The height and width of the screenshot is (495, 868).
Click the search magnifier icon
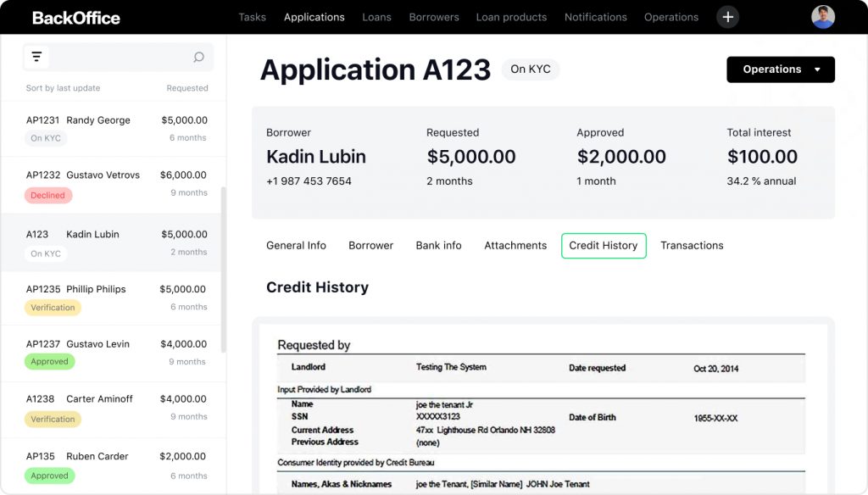[198, 57]
